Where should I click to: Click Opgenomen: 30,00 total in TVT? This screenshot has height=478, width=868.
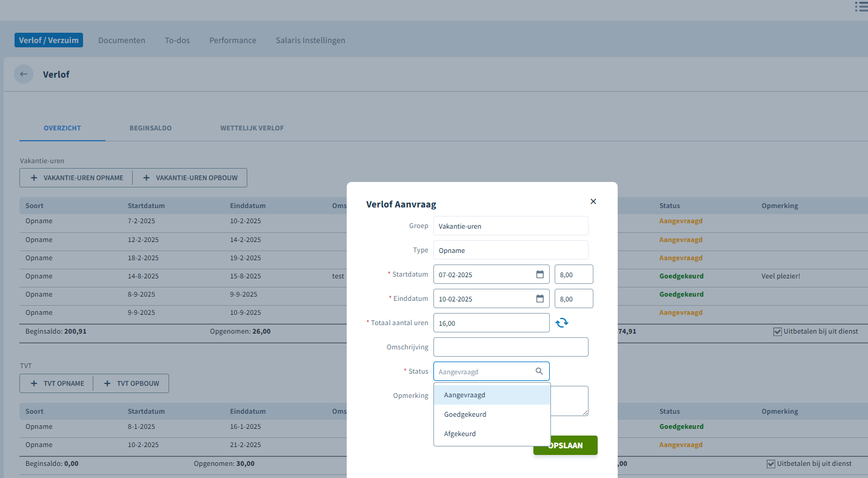tap(224, 463)
